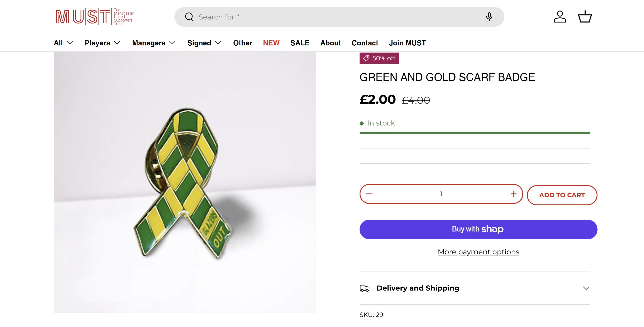Click the MUST logo
The height and width of the screenshot is (327, 644).
[94, 17]
